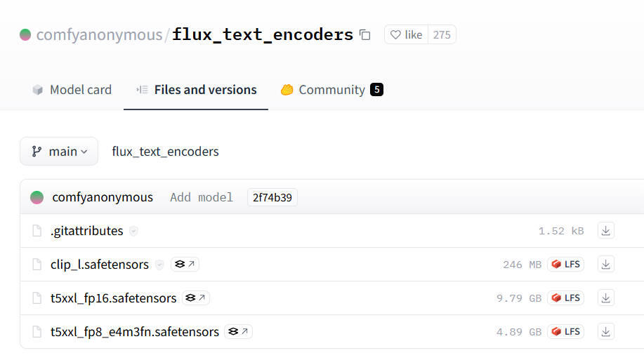Open the main branch dropdown

[59, 152]
